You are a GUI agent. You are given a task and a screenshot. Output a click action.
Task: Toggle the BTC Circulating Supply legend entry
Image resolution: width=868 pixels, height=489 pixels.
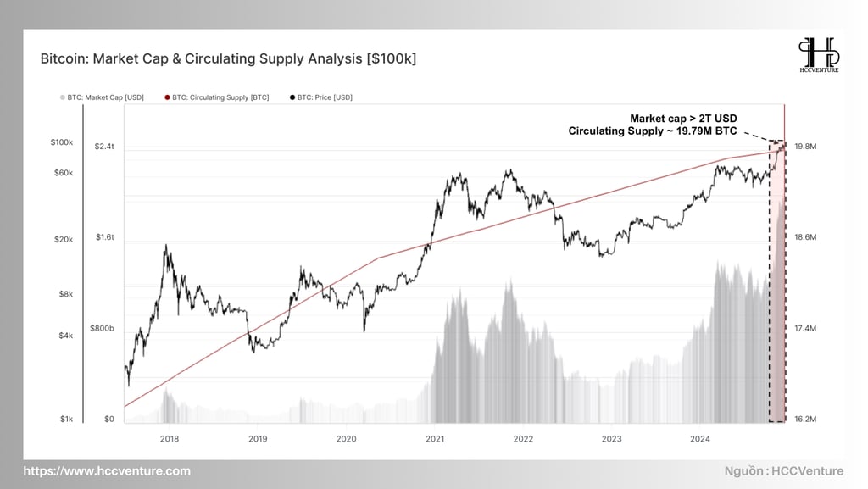pos(216,97)
